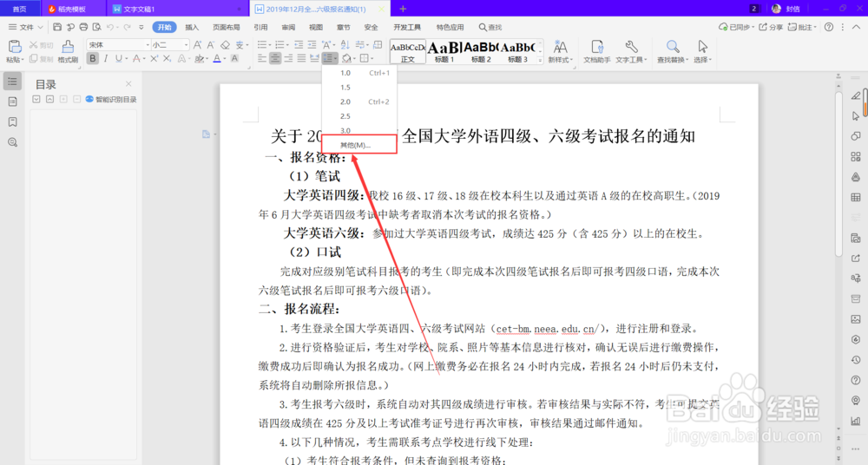Viewport: 868px width, 465px height.
Task: Open the Select (选择) dropdown
Action: 702,51
